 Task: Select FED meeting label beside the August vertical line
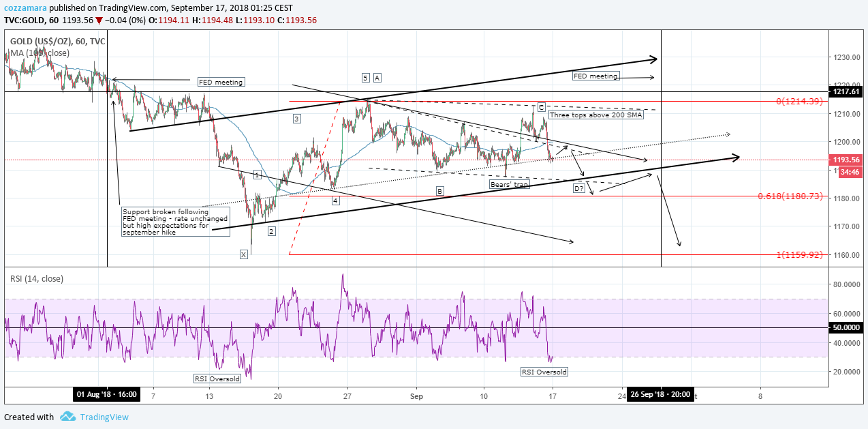pos(220,83)
